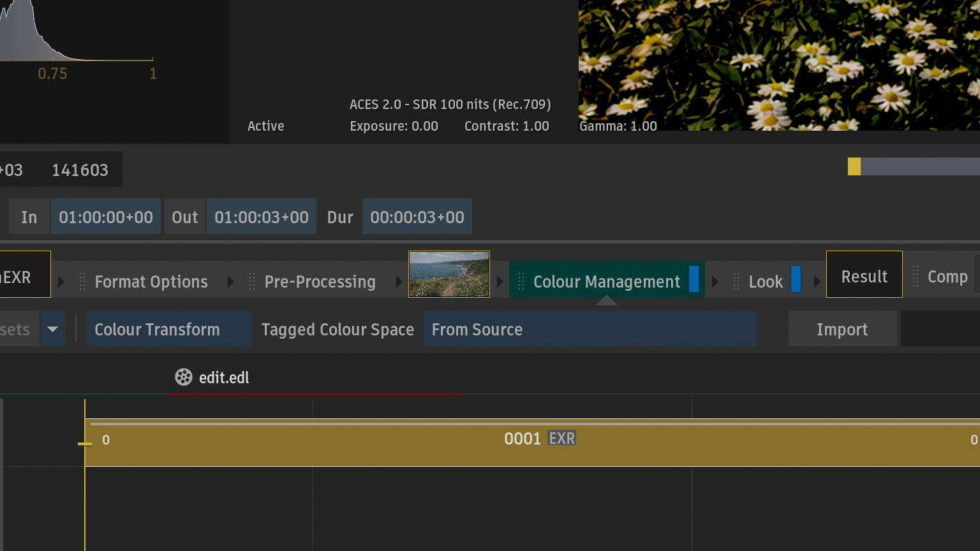Click the coastal landscape thumbnail in pipeline

pos(449,274)
